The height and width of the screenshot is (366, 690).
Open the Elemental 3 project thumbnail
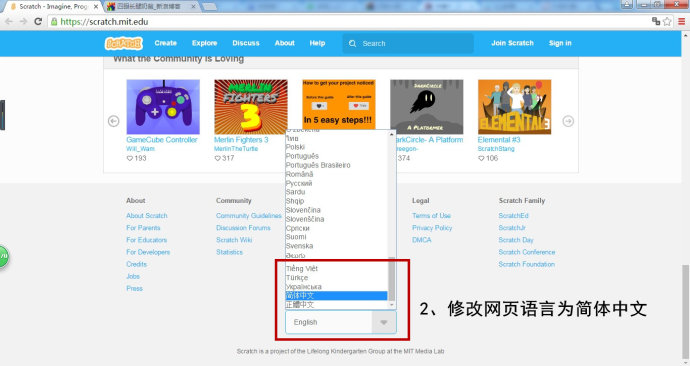point(514,106)
